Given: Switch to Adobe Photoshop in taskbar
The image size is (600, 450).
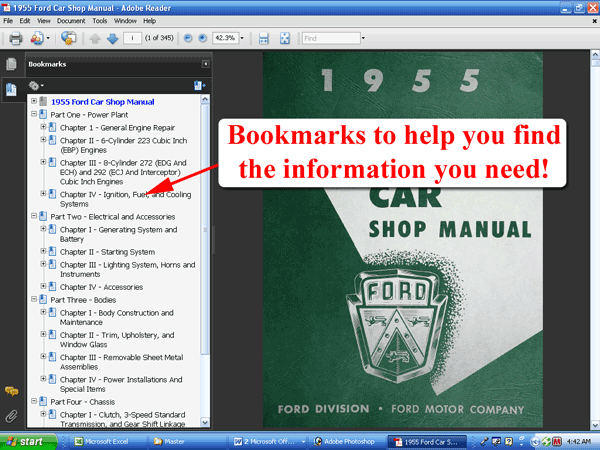Looking at the screenshot, I should coord(347,442).
